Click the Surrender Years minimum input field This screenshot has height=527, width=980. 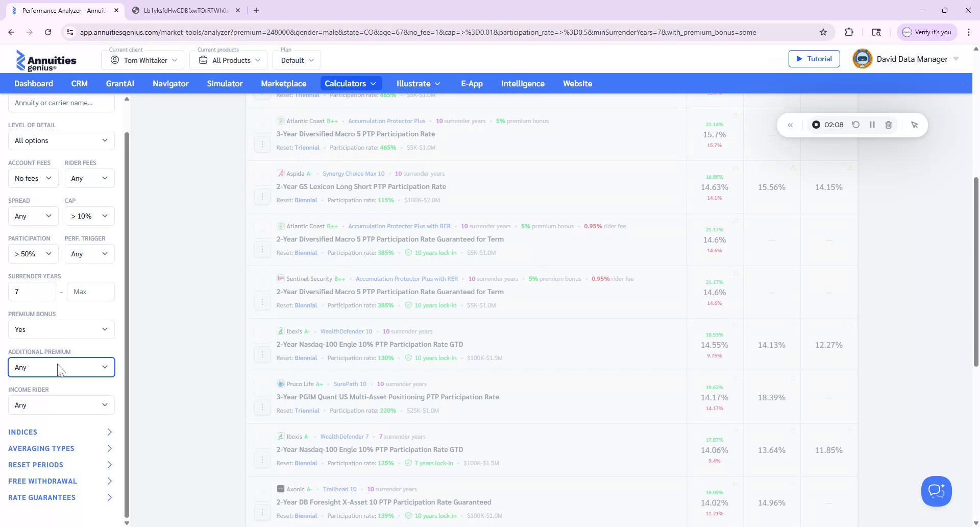pyautogui.click(x=32, y=292)
